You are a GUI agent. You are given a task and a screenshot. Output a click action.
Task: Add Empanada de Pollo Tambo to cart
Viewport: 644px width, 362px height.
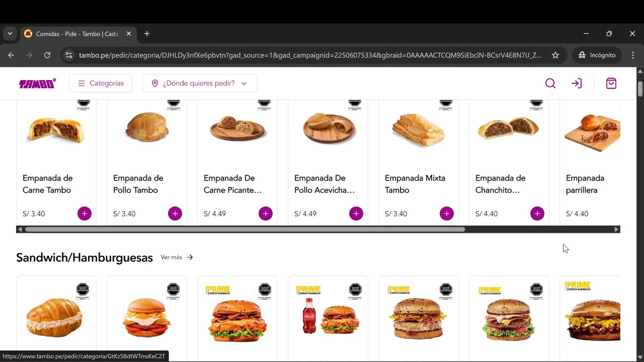[175, 214]
